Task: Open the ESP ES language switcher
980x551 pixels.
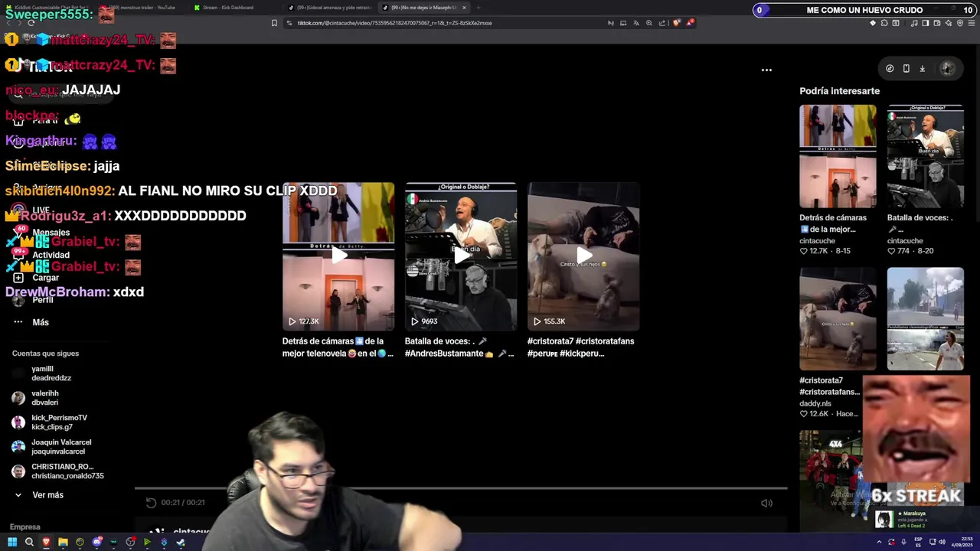Action: [x=918, y=543]
